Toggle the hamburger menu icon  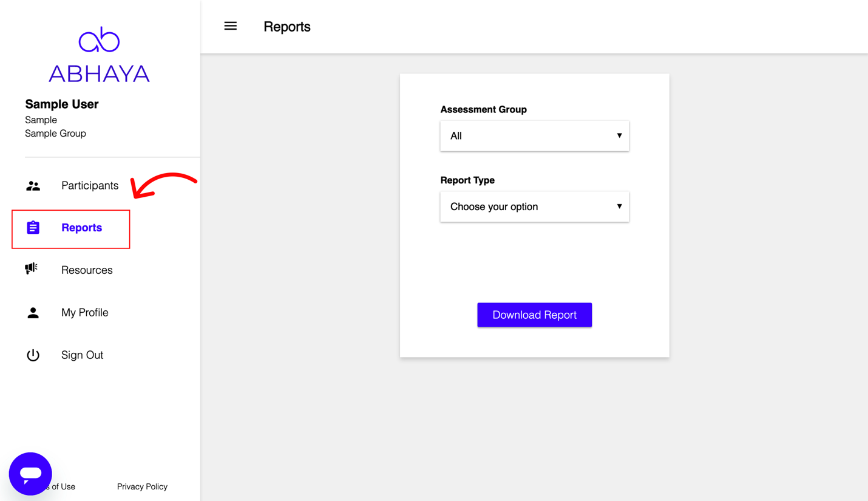point(230,26)
